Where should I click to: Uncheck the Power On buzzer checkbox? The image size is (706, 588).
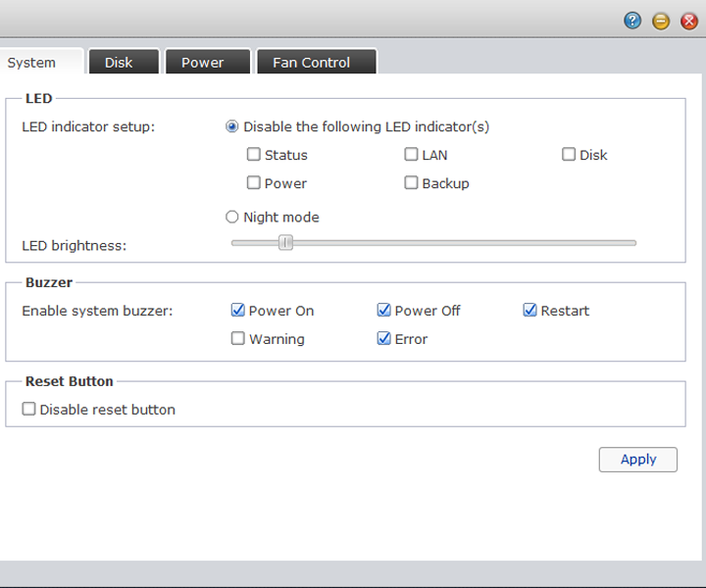click(238, 311)
